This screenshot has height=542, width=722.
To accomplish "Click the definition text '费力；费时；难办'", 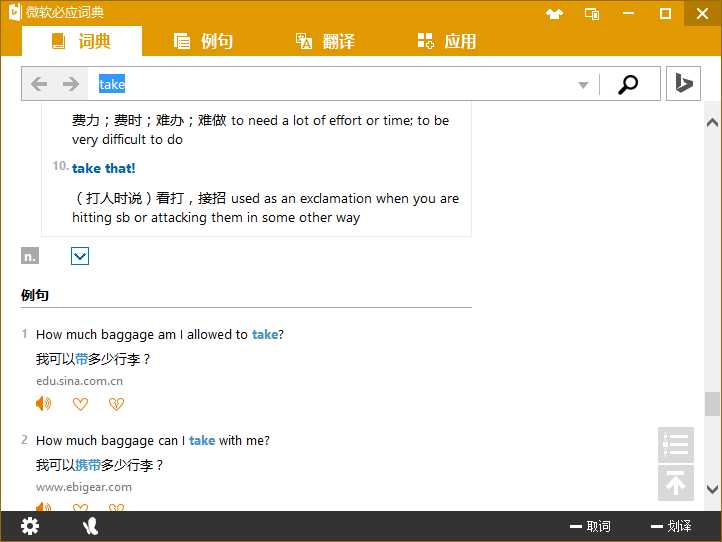I will coord(128,121).
